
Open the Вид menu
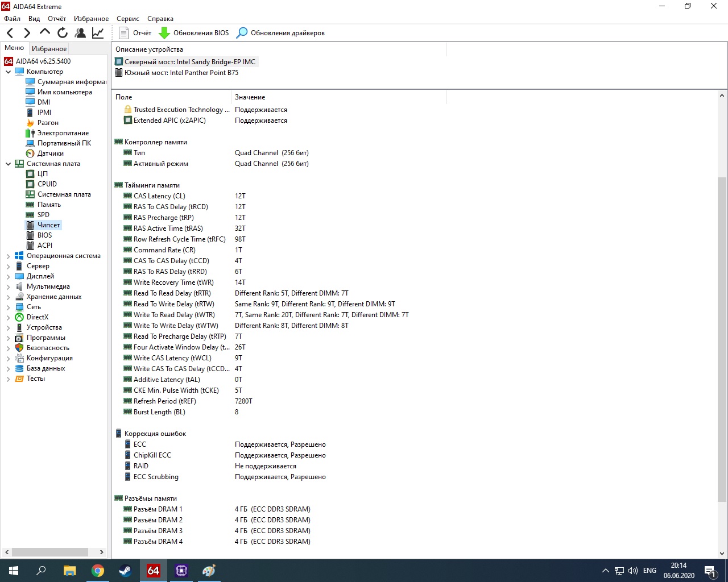(34, 19)
